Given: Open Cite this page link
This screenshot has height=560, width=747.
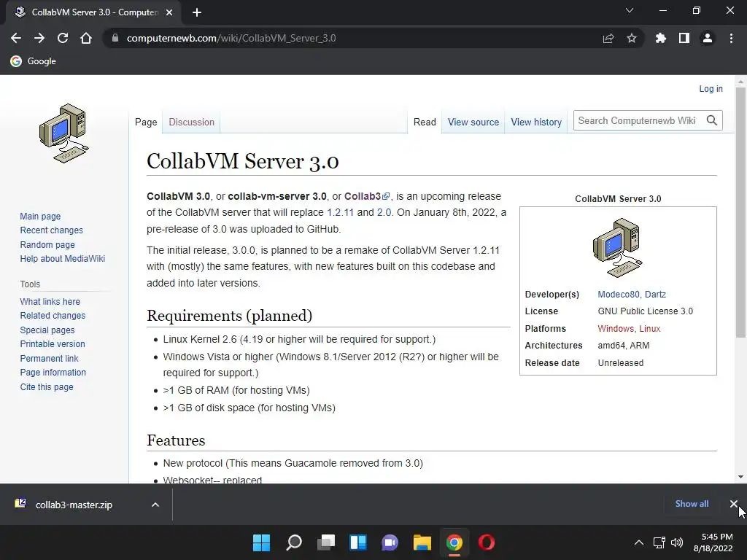Looking at the screenshot, I should (x=47, y=386).
